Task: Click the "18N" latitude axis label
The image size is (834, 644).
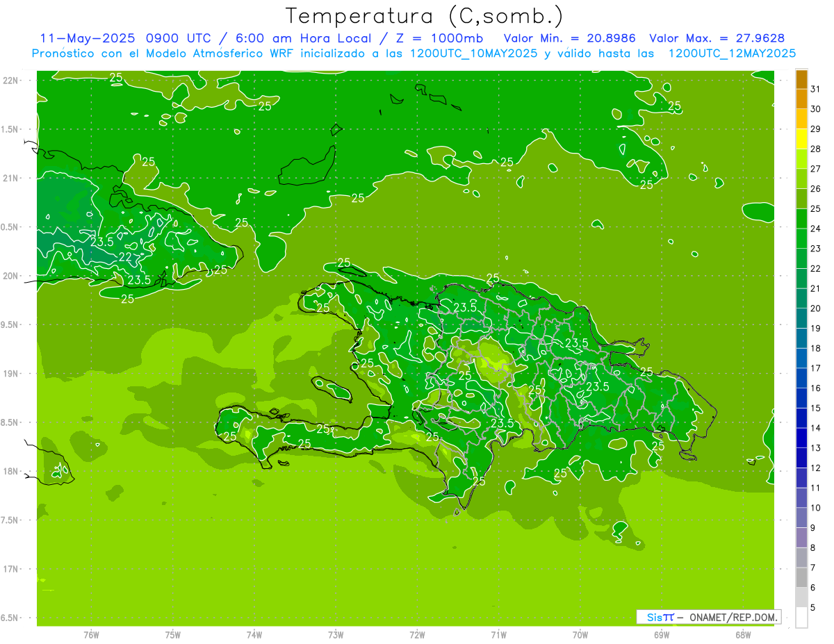Action: (12, 471)
